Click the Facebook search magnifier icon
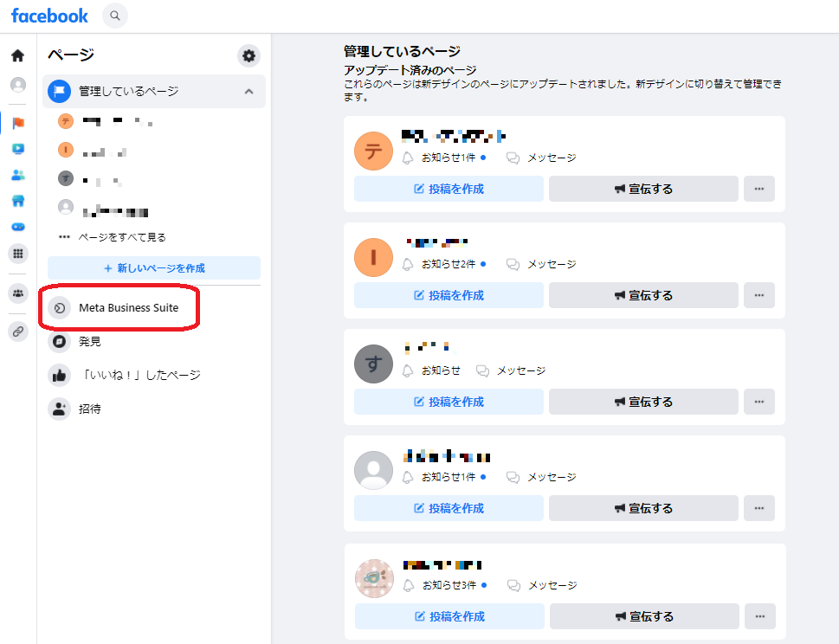 (114, 16)
